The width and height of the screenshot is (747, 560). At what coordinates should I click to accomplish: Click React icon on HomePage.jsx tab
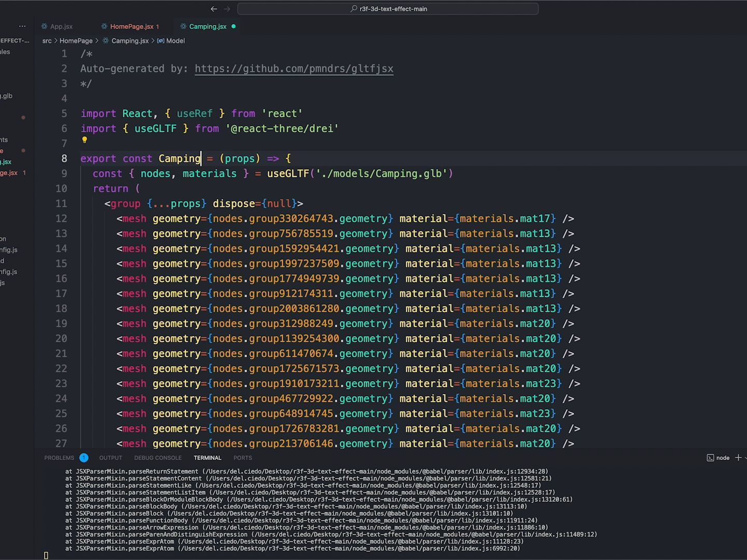[x=104, y=26]
